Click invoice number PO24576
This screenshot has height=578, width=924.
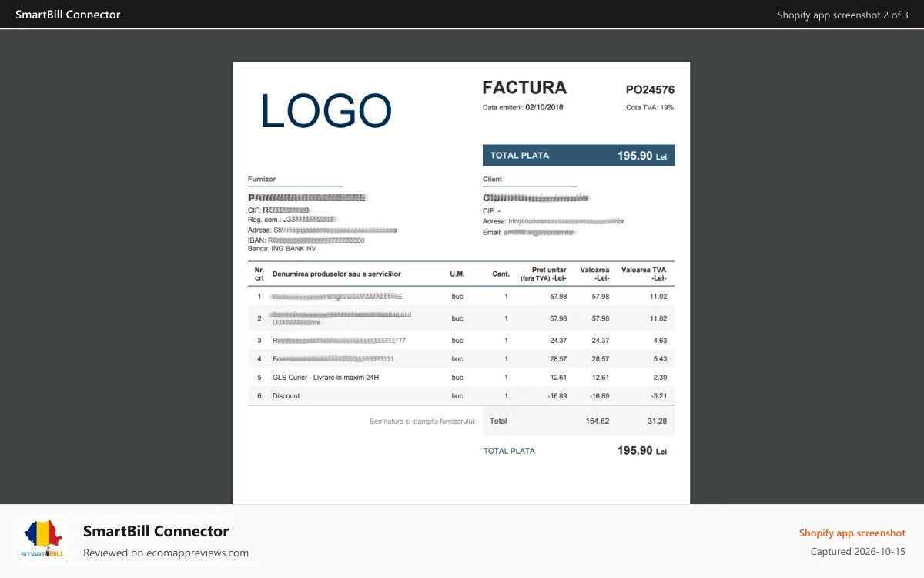point(650,89)
